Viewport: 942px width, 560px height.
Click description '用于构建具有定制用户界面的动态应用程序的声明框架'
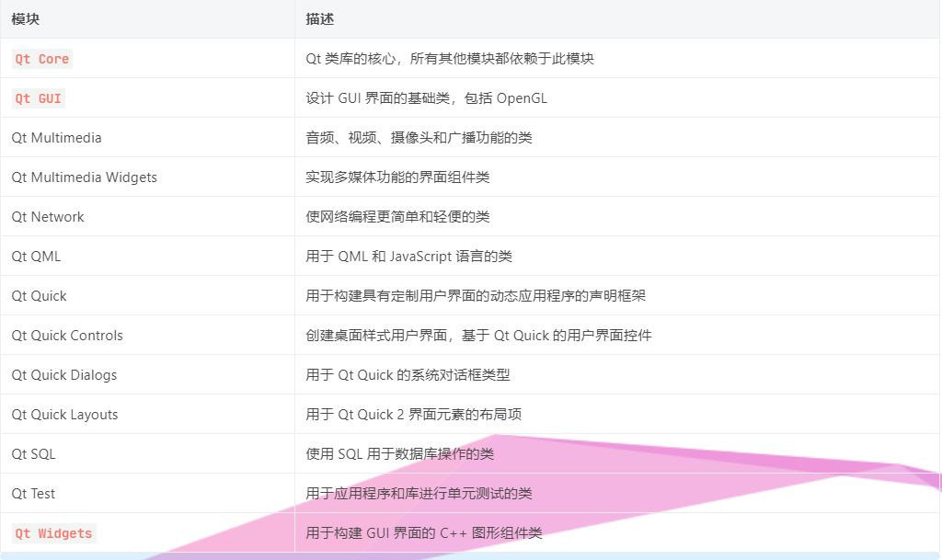(476, 296)
